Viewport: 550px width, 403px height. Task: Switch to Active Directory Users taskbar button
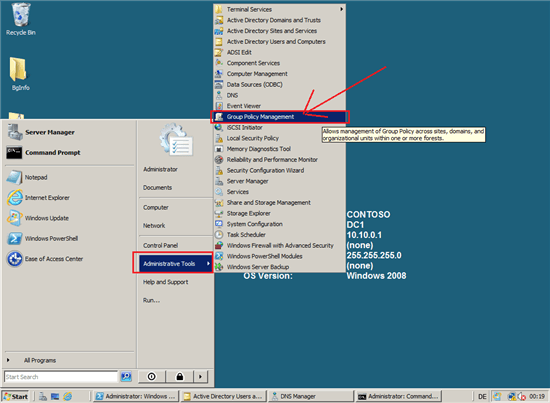pyautogui.click(x=223, y=396)
